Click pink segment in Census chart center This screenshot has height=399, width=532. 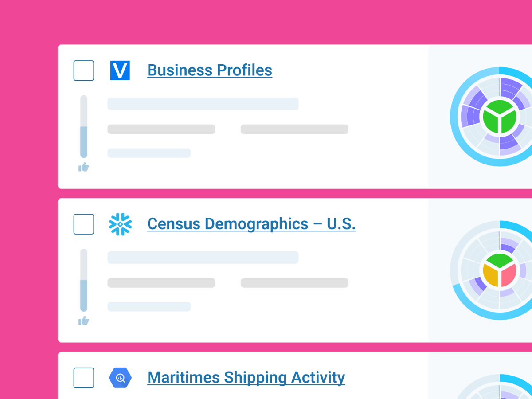point(509,275)
